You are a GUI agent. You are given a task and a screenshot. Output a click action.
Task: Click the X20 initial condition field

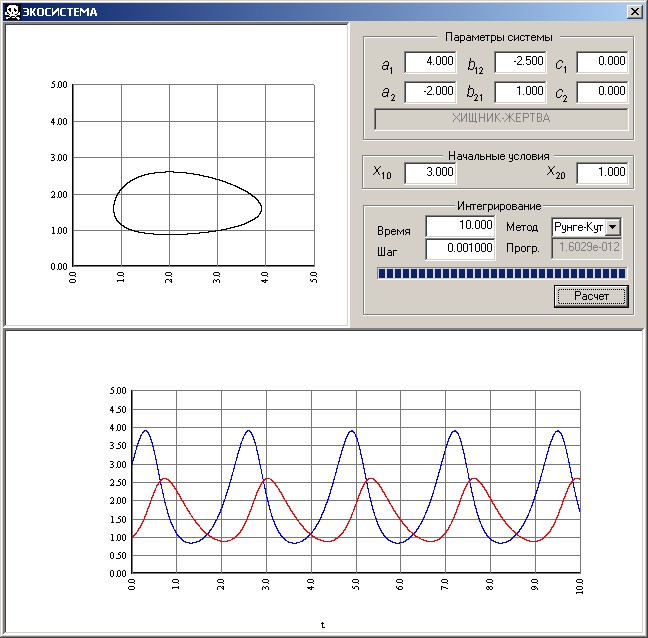pyautogui.click(x=602, y=172)
